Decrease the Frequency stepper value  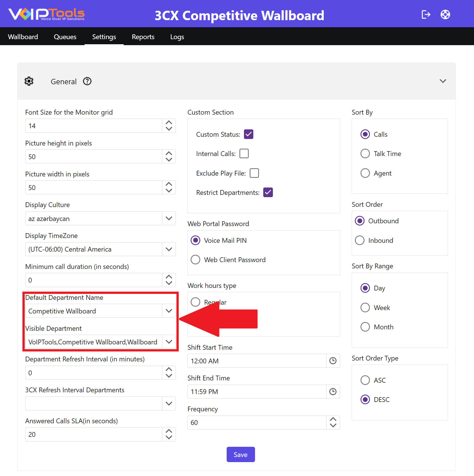(x=333, y=426)
